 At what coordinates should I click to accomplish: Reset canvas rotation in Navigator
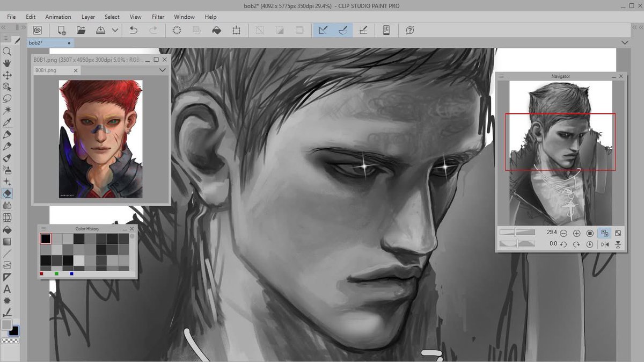tap(590, 244)
